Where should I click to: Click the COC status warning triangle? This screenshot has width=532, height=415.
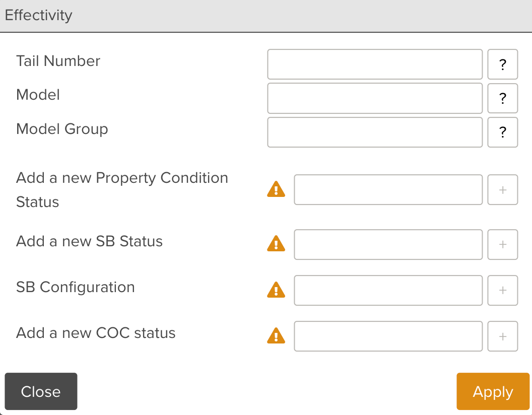point(276,336)
